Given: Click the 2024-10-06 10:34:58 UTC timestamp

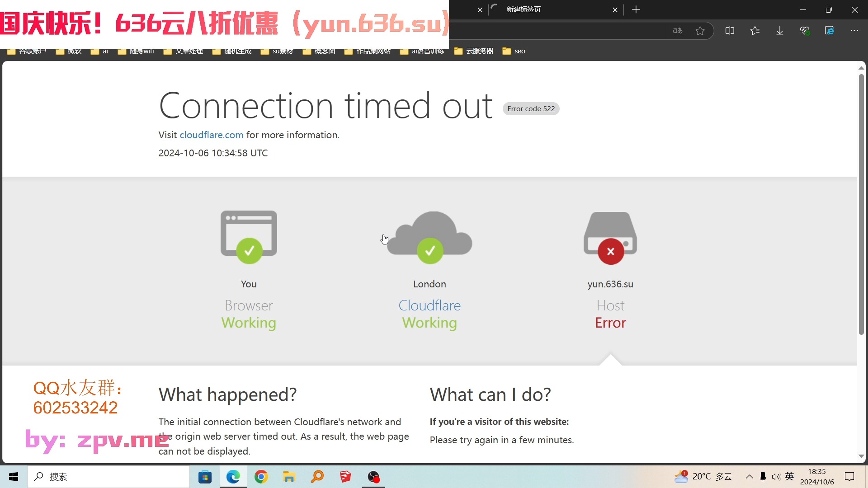Looking at the screenshot, I should [213, 153].
